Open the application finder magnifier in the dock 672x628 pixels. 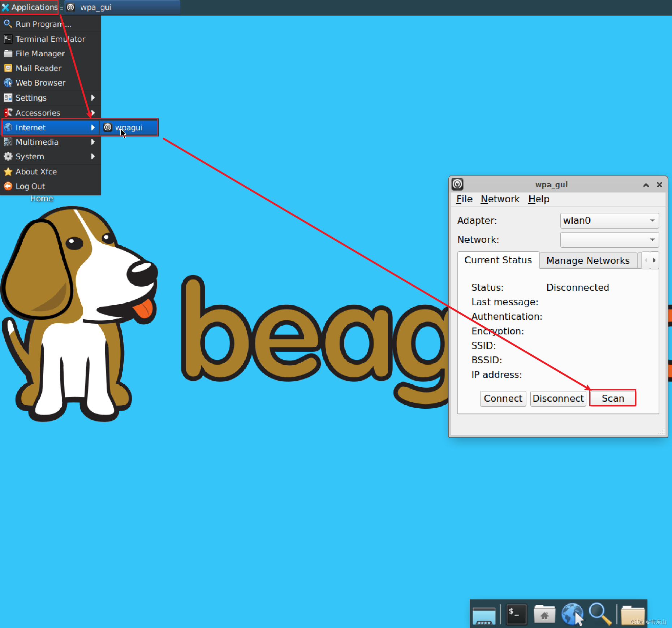[x=600, y=614]
